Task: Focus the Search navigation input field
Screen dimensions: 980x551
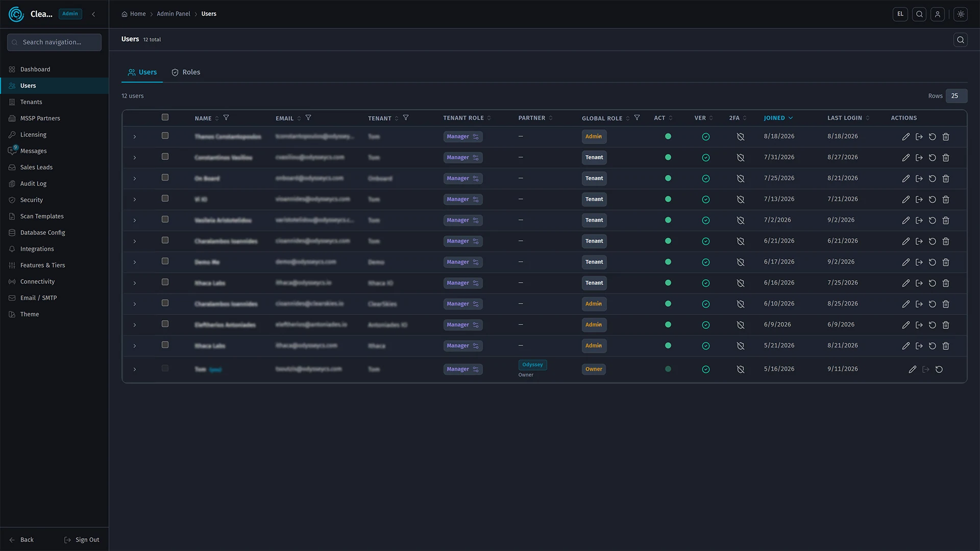Action: pyautogui.click(x=54, y=42)
